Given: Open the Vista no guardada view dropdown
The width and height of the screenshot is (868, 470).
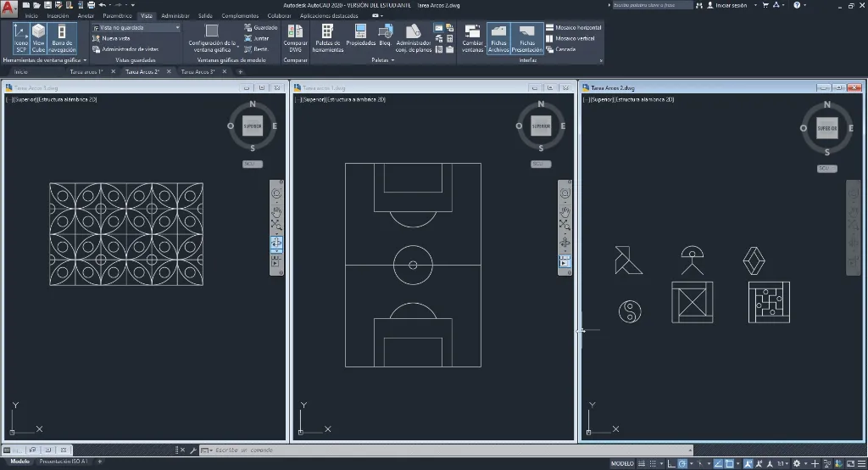Looking at the screenshot, I should (x=136, y=27).
